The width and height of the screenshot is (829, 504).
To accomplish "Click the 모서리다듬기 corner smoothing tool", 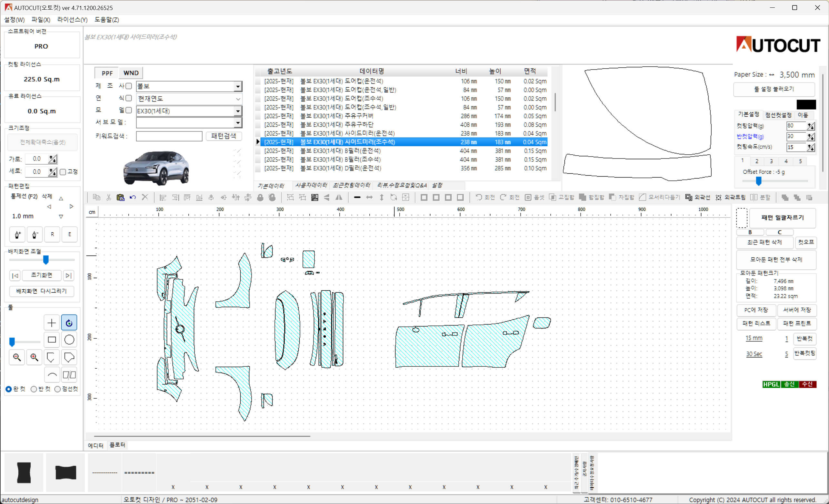I will (659, 197).
